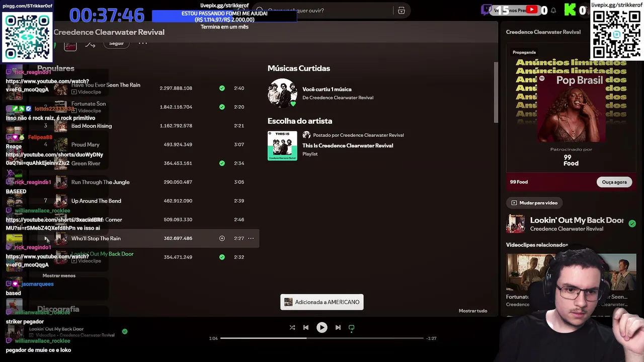The image size is (644, 362).
Task: Click the Up Around The Bend album thumbnail
Action: 61,201
